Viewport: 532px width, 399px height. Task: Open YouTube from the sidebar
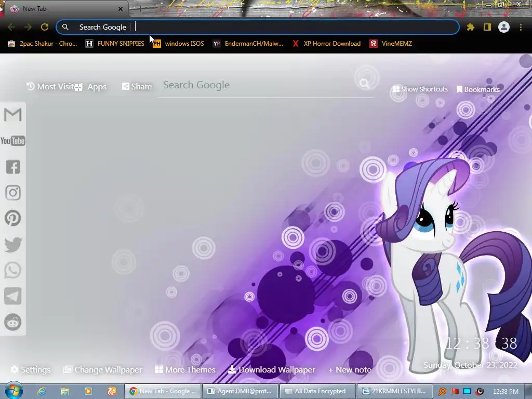pos(13,141)
